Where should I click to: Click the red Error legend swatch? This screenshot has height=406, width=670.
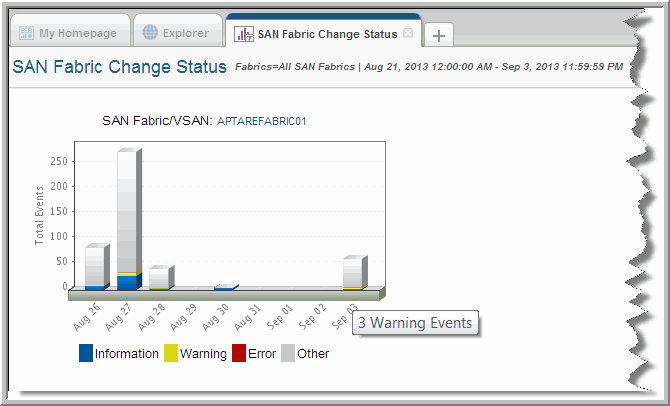(239, 353)
